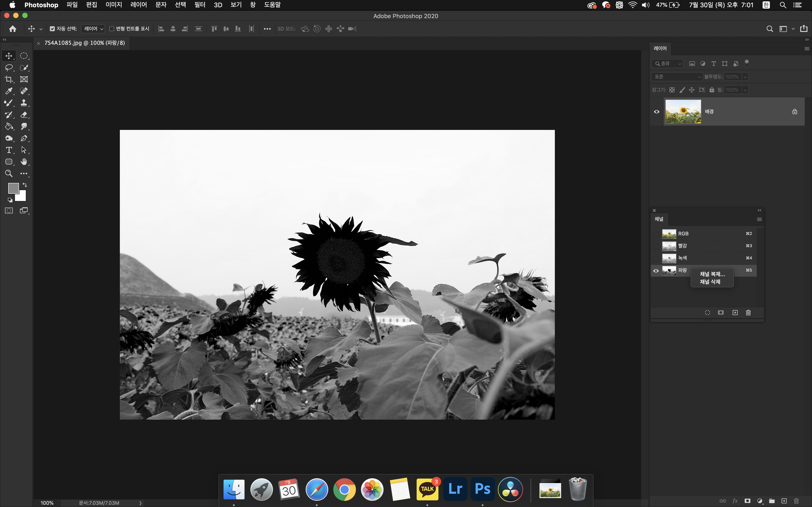
Task: Enable 변형 컨트롤 표시 checkbox
Action: pos(112,29)
